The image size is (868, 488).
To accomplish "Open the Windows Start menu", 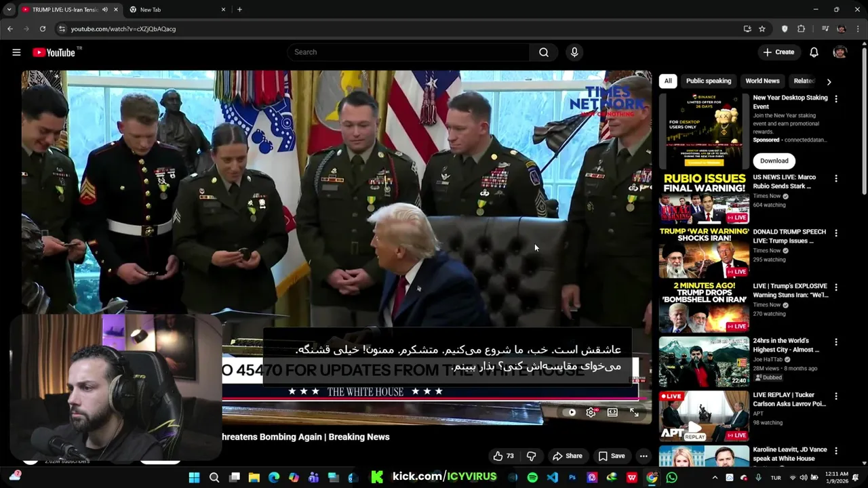I will pyautogui.click(x=194, y=477).
